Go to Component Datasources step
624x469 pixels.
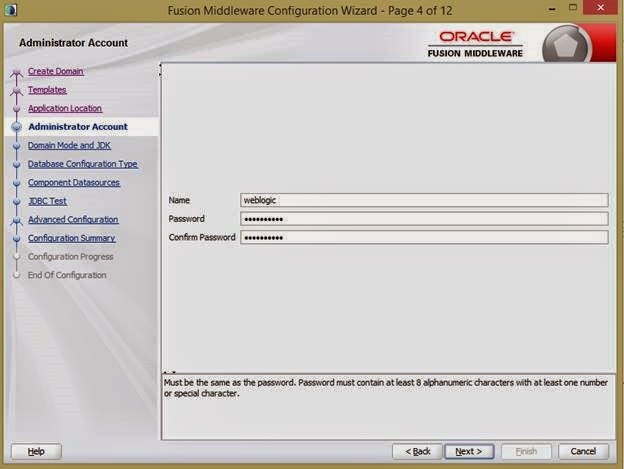tap(74, 182)
